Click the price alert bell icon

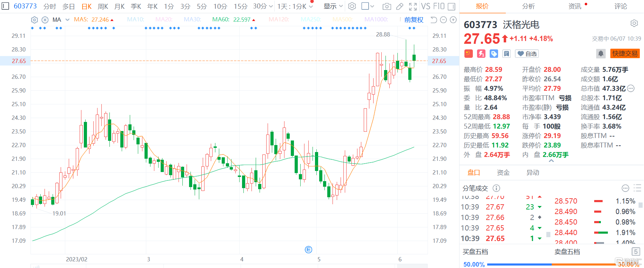(601, 54)
